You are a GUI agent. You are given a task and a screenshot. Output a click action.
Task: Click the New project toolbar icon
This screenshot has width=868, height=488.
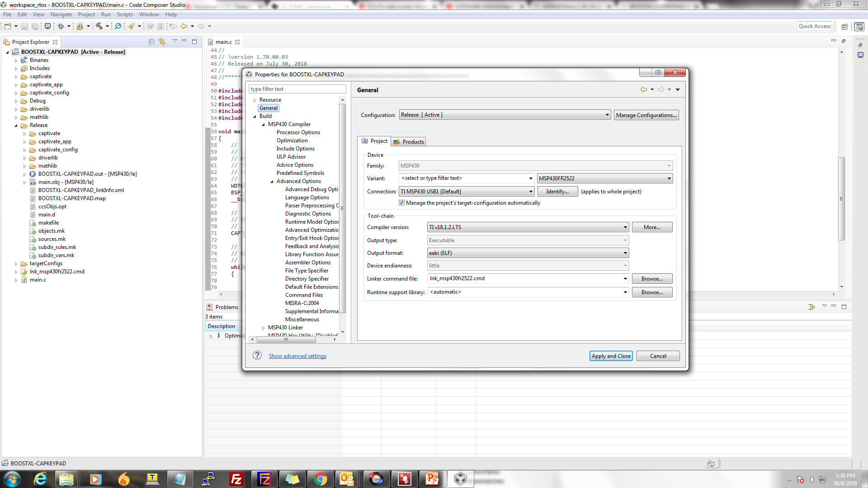click(x=8, y=26)
